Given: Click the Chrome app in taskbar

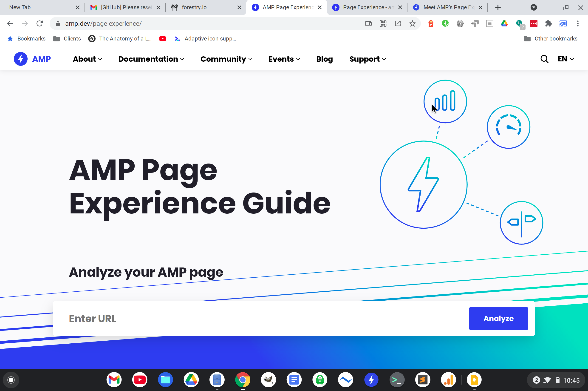Looking at the screenshot, I should point(243,380).
